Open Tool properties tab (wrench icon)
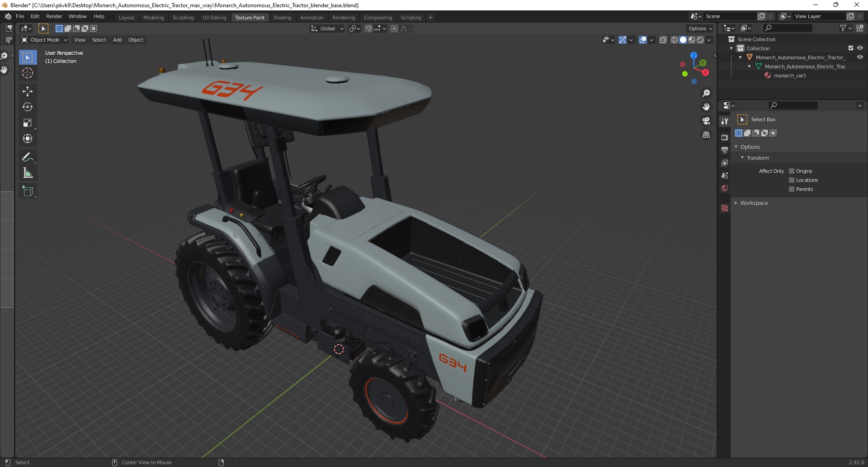 [x=725, y=121]
